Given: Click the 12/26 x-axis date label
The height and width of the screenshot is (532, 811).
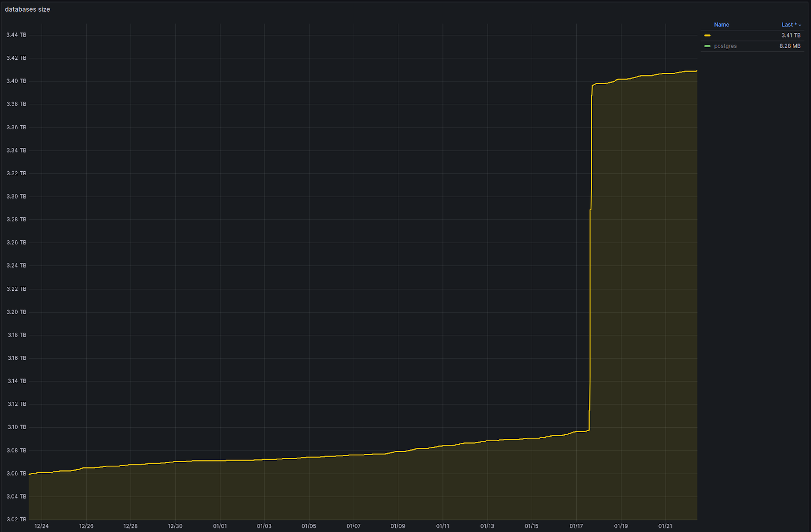Looking at the screenshot, I should 86,526.
